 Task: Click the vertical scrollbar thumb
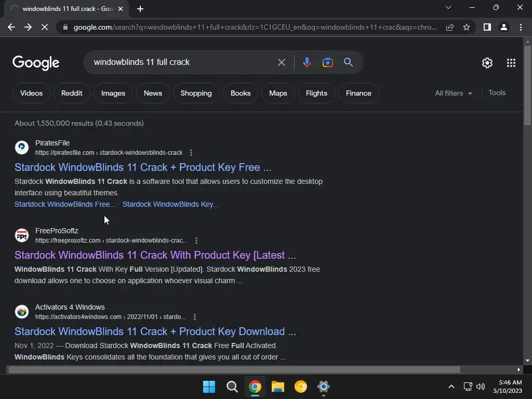527,85
